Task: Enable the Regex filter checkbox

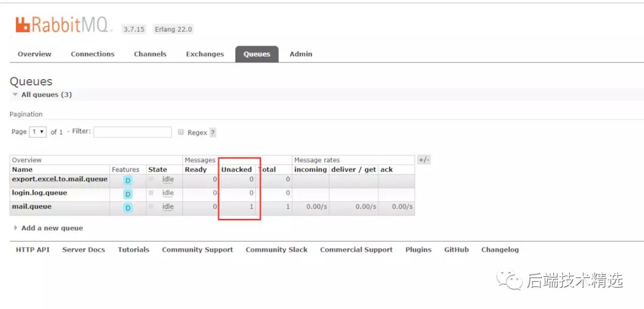Action: coord(181,132)
